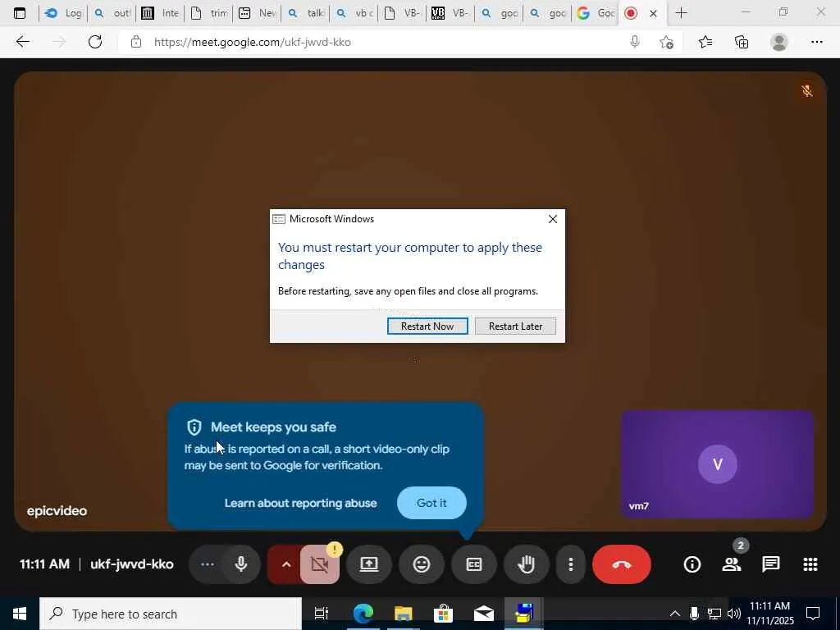Screen dimensions: 840x630
Task: Open the second VB- tab with the VB logo
Action: pyautogui.click(x=450, y=13)
